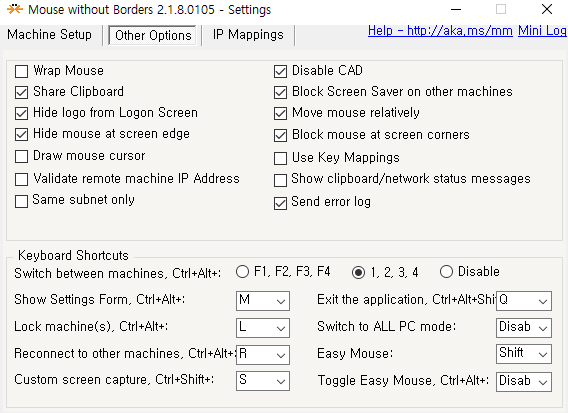
Task: Expand Exit the application key dropdown
Action: click(524, 301)
